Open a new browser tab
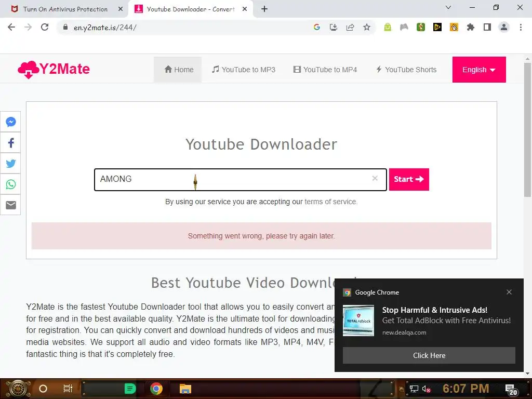The height and width of the screenshot is (399, 532). pyautogui.click(x=264, y=9)
